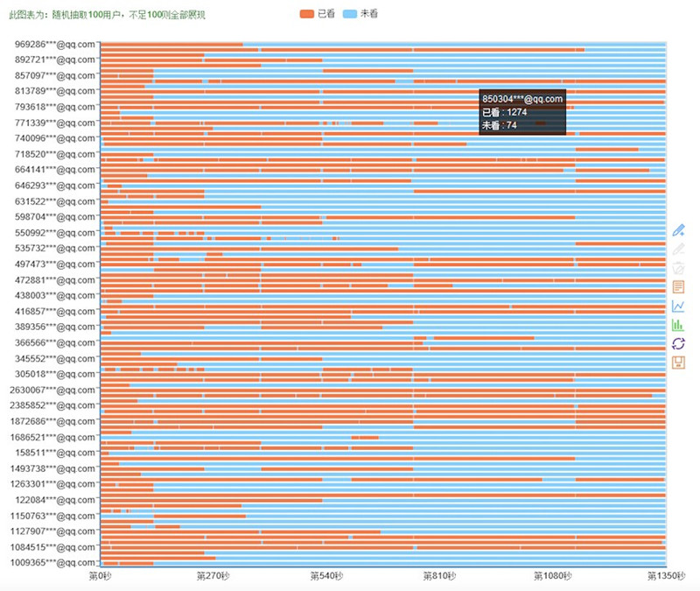This screenshot has width=700, height=591.
Task: Click the undo mark line pencil icon
Action: (x=678, y=249)
